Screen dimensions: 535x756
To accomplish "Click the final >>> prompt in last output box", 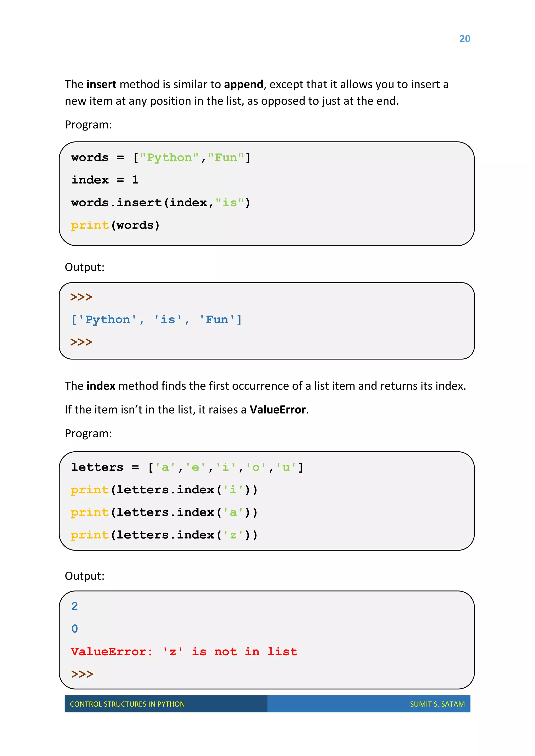I will (x=82, y=674).
